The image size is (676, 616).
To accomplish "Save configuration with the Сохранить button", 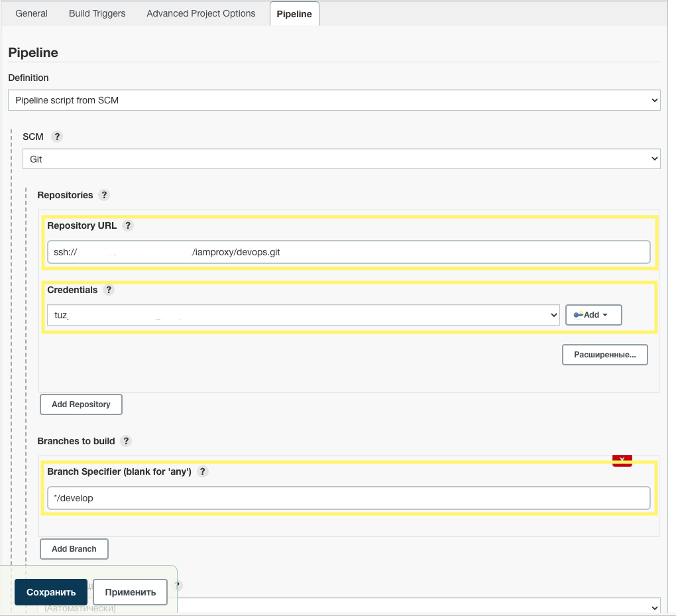I will click(51, 592).
